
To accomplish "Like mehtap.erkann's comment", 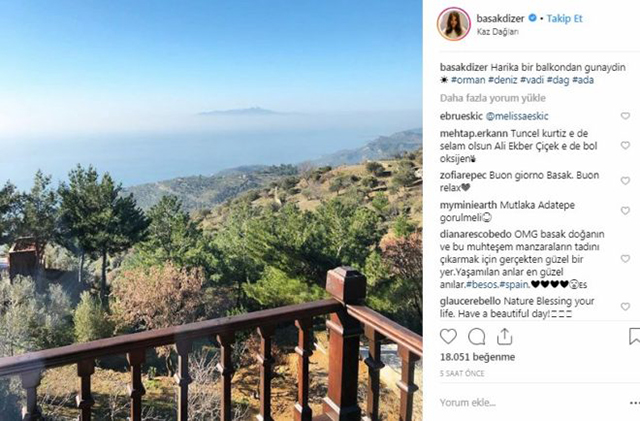I will pos(625,145).
